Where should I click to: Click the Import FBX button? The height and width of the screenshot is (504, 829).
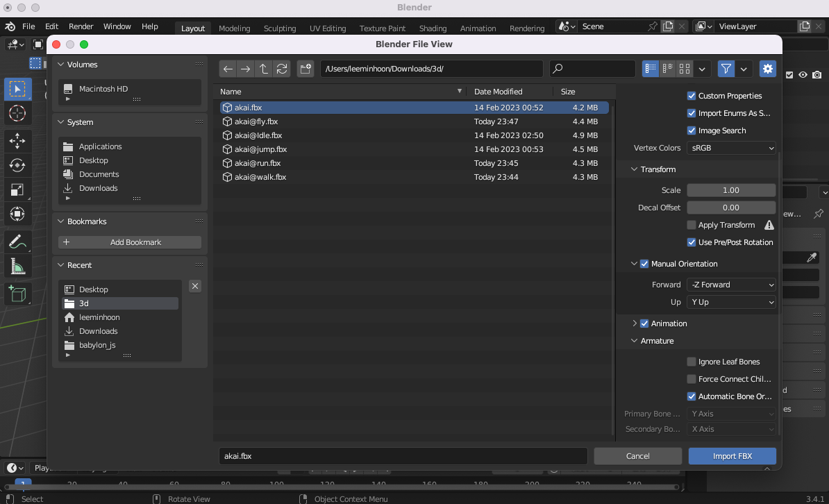732,456
